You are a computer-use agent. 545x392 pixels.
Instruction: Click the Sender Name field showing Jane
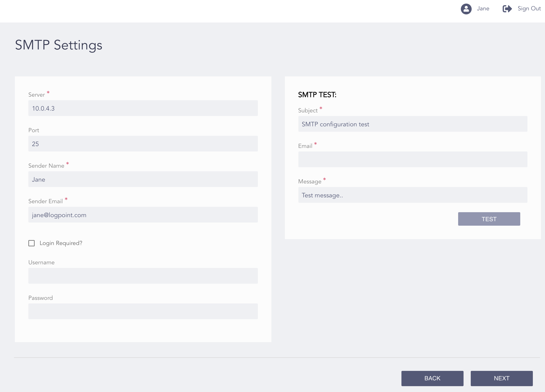click(x=143, y=179)
